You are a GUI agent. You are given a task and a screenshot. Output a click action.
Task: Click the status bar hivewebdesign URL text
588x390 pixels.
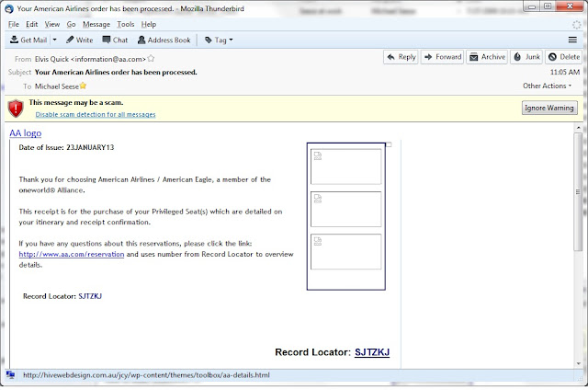pyautogui.click(x=146, y=375)
